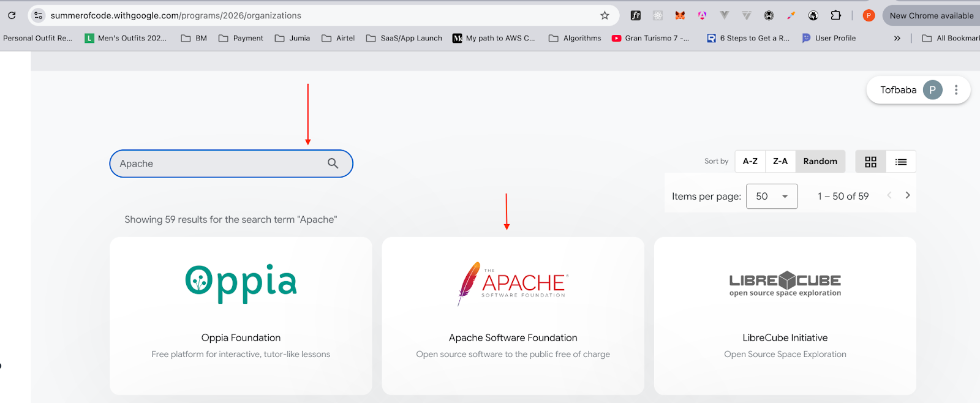
Task: Click the previous page arrow
Action: click(x=889, y=195)
